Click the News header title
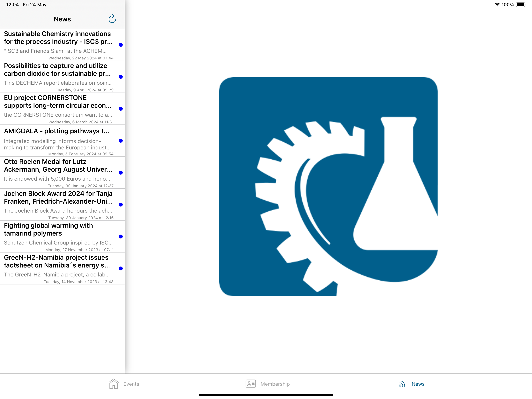Screen dimensions: 532x399 [62, 19]
